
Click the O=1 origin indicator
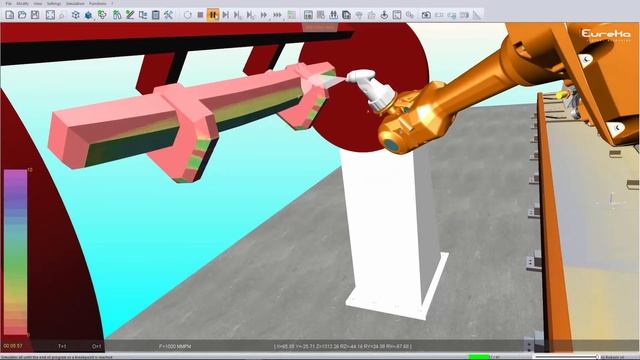pos(96,347)
